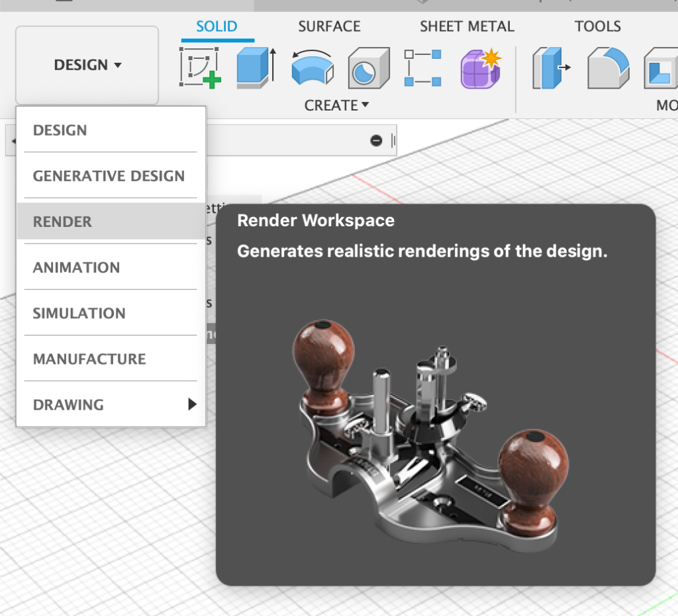Screen dimensions: 678x616
Task: Toggle the DESIGN workspace switcher button
Action: (87, 65)
